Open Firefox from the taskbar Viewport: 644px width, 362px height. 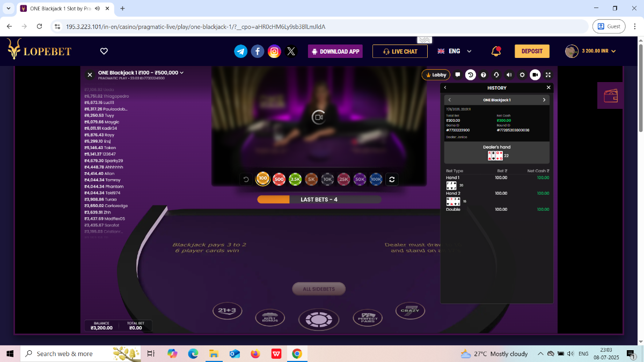tap(255, 353)
